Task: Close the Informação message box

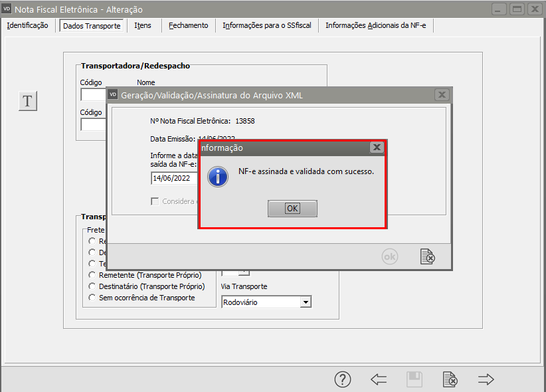Action: (x=377, y=147)
